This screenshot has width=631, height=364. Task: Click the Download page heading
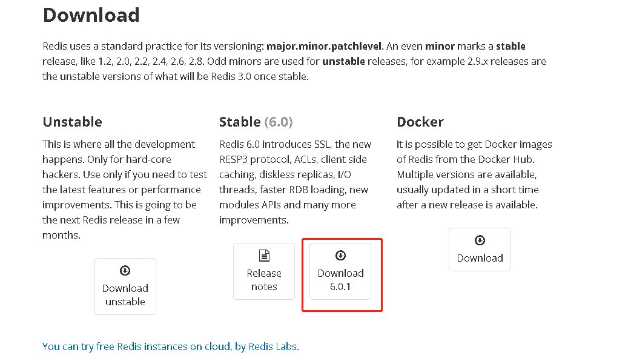coord(91,16)
